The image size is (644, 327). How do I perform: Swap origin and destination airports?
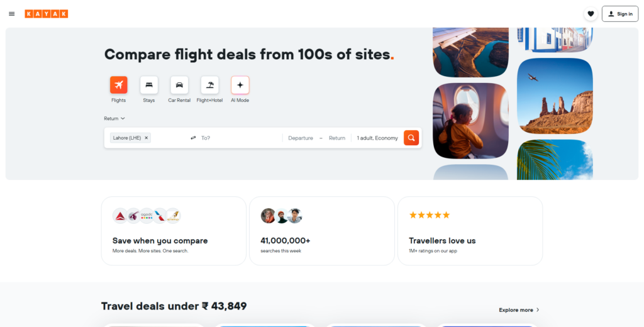tap(193, 138)
